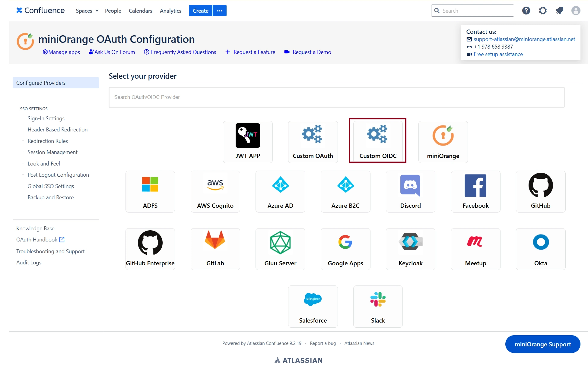588x372 pixels.
Task: Open the notifications icon in header
Action: tap(559, 11)
